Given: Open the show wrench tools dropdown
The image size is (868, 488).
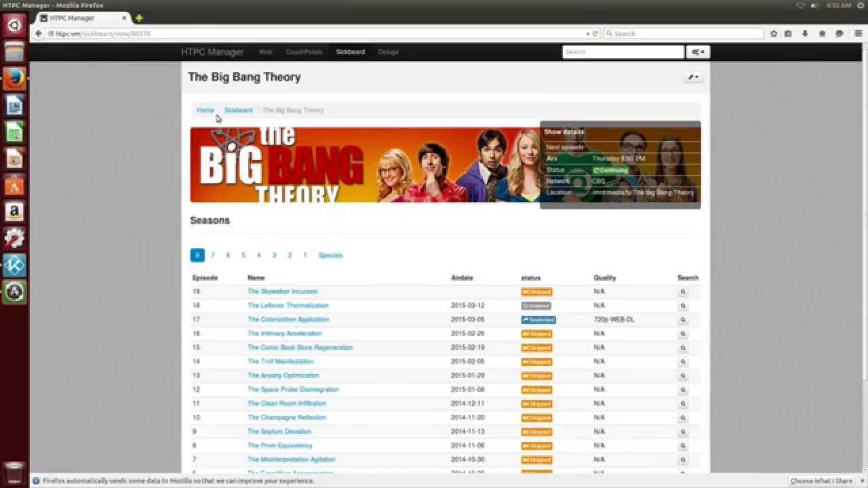Looking at the screenshot, I should pos(693,77).
